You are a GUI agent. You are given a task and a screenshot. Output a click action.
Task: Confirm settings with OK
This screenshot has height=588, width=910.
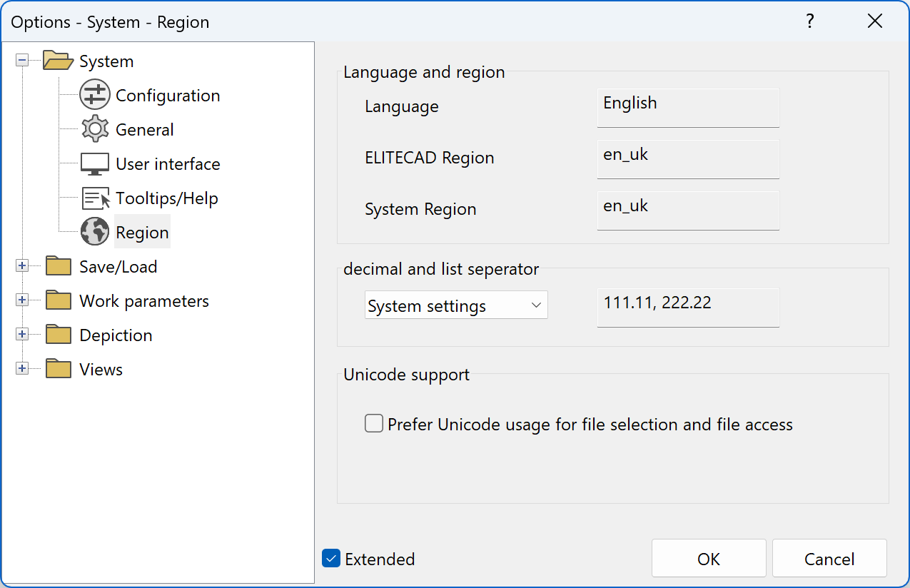tap(708, 559)
